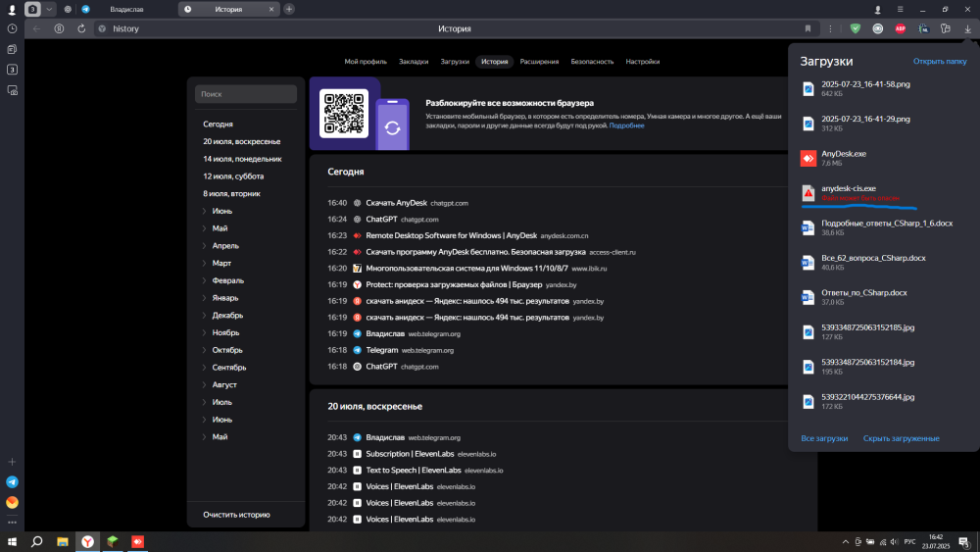Jump to 14 июля, понедельник in sidebar
The width and height of the screenshot is (980, 552).
[242, 159]
